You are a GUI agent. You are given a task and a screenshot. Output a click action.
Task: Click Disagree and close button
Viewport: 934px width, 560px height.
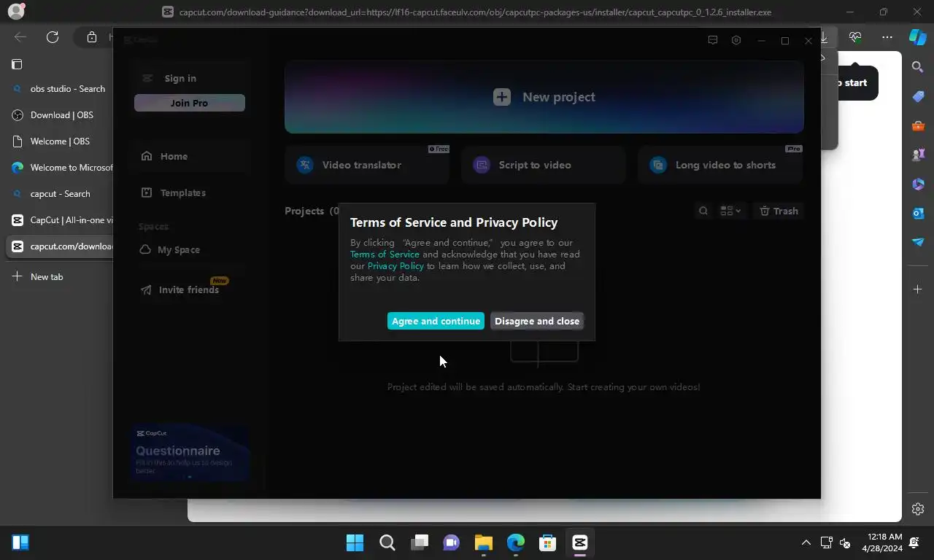(x=537, y=321)
